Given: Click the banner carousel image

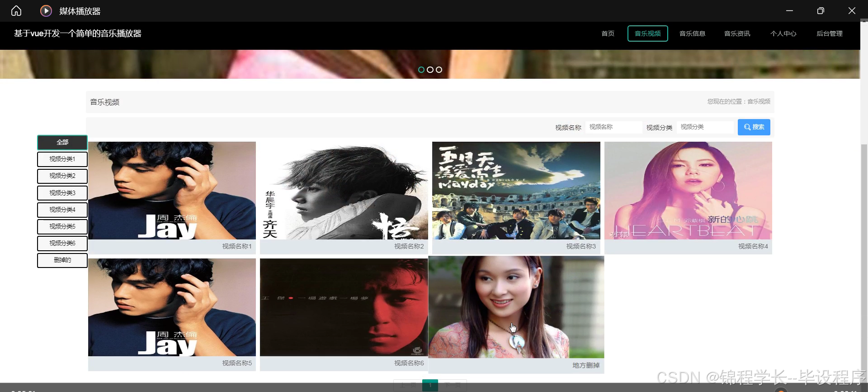Looking at the screenshot, I should tap(430, 64).
